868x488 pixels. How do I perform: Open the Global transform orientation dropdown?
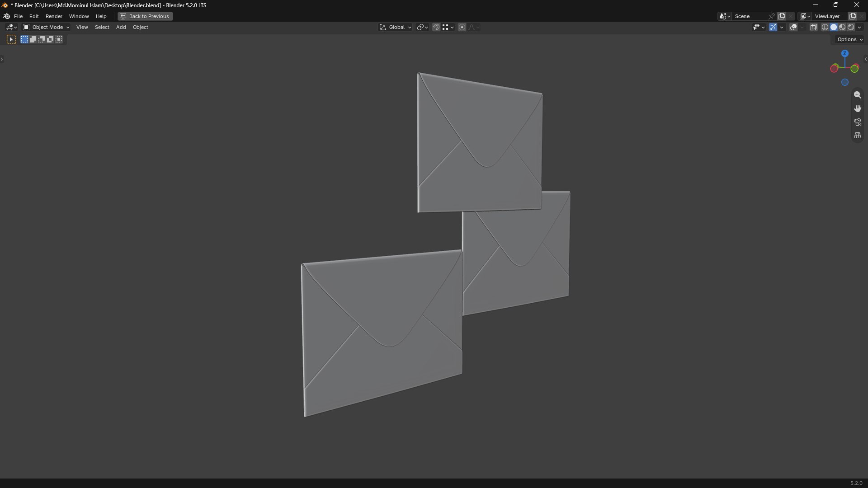tap(396, 28)
